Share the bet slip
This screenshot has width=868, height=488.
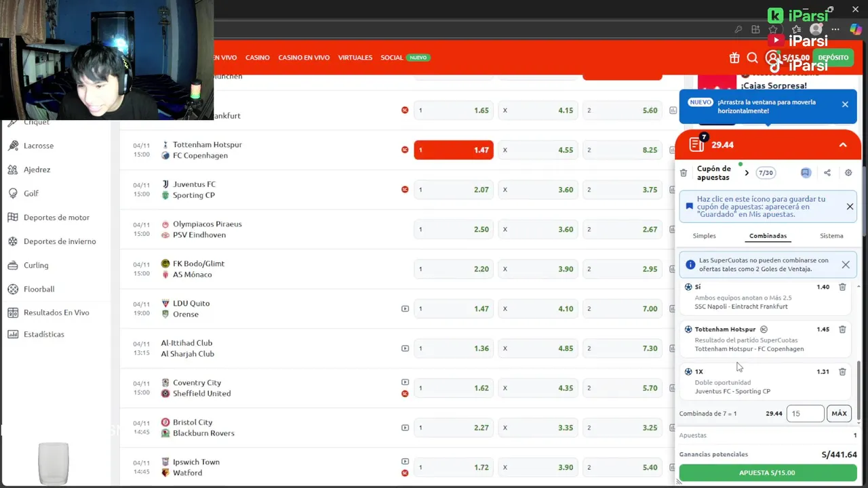[x=827, y=173]
